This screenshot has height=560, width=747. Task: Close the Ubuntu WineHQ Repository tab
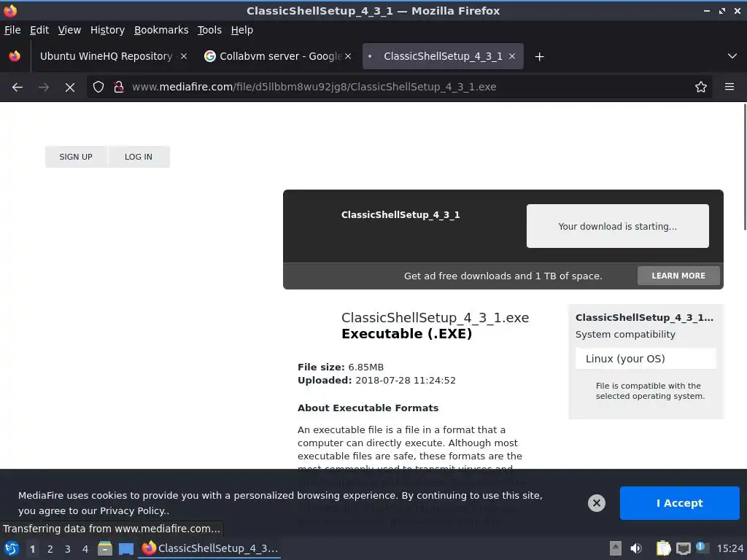[x=183, y=56]
